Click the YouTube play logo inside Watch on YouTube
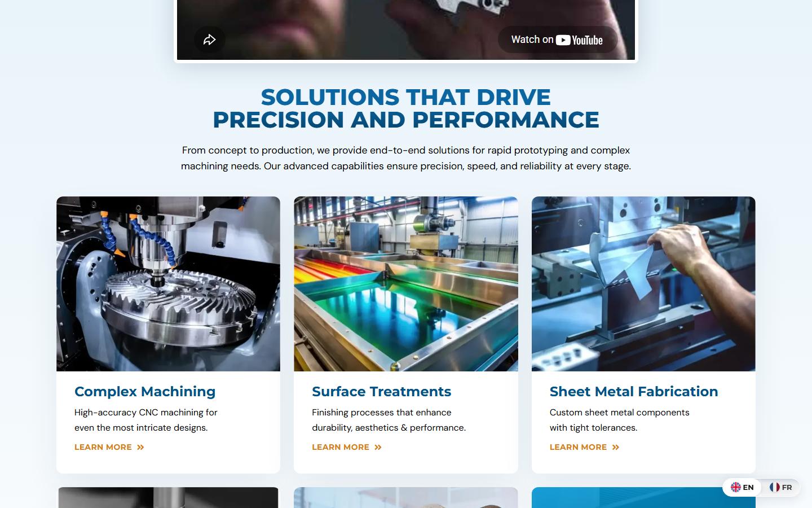Image resolution: width=812 pixels, height=508 pixels. click(563, 40)
